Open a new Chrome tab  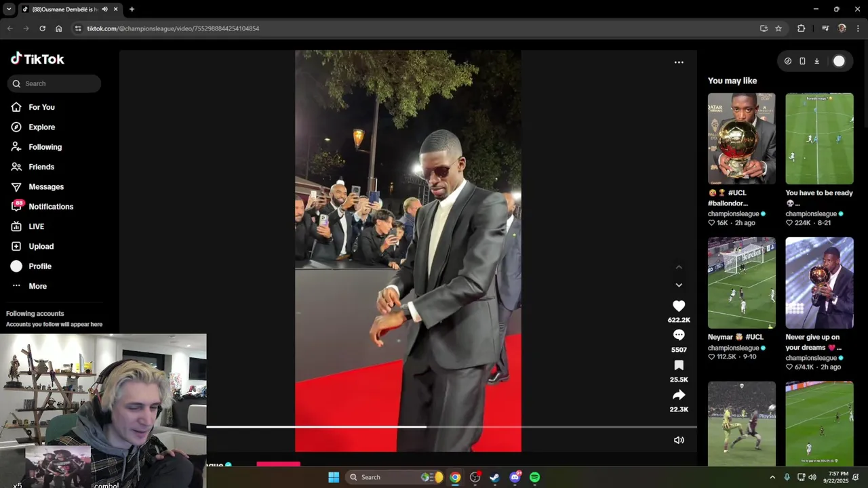(x=132, y=9)
